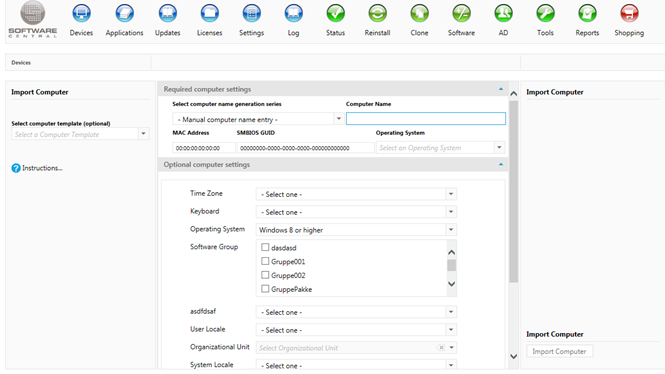Viewport: 665px width, 374px height.
Task: Check the Gruppe002 software group
Action: coord(265,275)
